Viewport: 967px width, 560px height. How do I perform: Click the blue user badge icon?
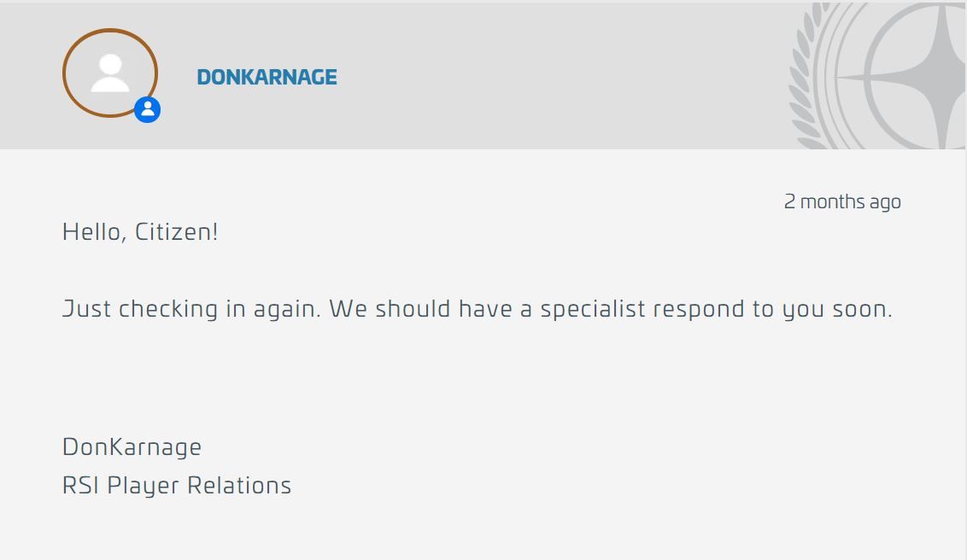tap(148, 109)
